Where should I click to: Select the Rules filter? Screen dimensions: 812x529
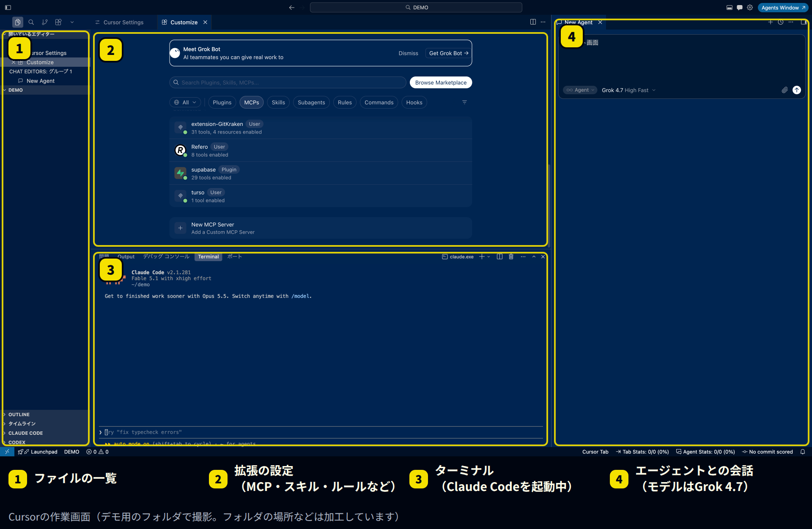tap(345, 102)
